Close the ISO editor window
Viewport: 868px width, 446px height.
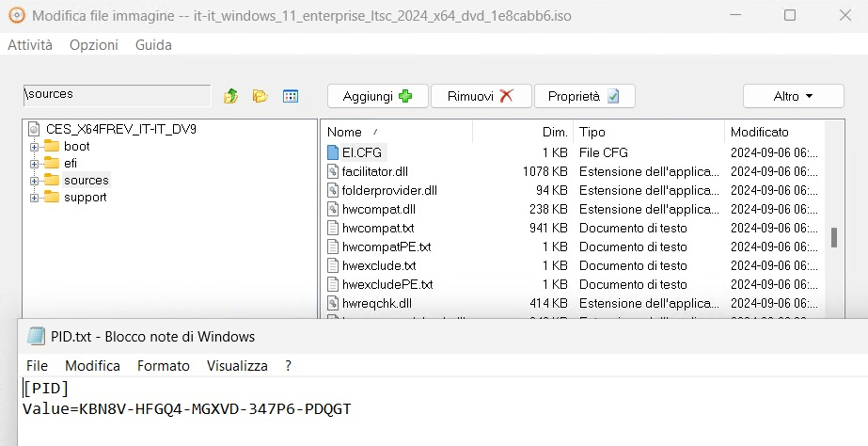(845, 15)
